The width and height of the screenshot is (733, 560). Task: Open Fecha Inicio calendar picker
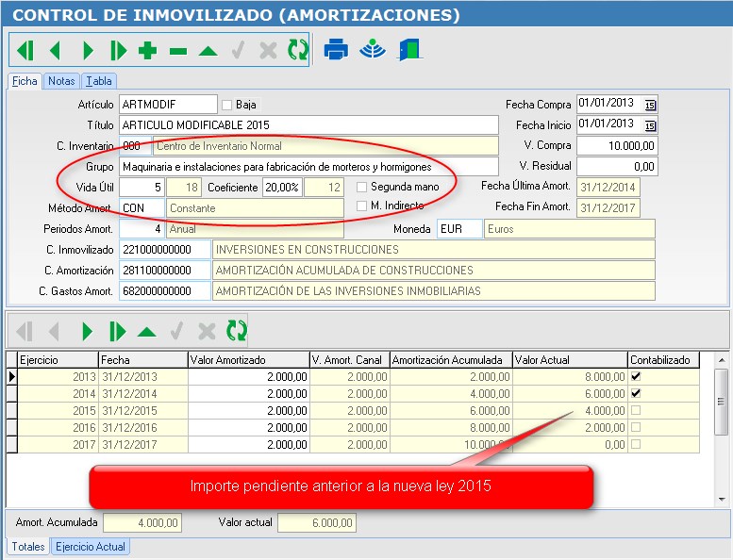click(x=649, y=125)
